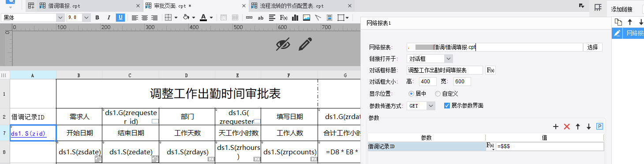Toggle underline formatting
Viewport: 644px width, 164px height.
coord(120,18)
